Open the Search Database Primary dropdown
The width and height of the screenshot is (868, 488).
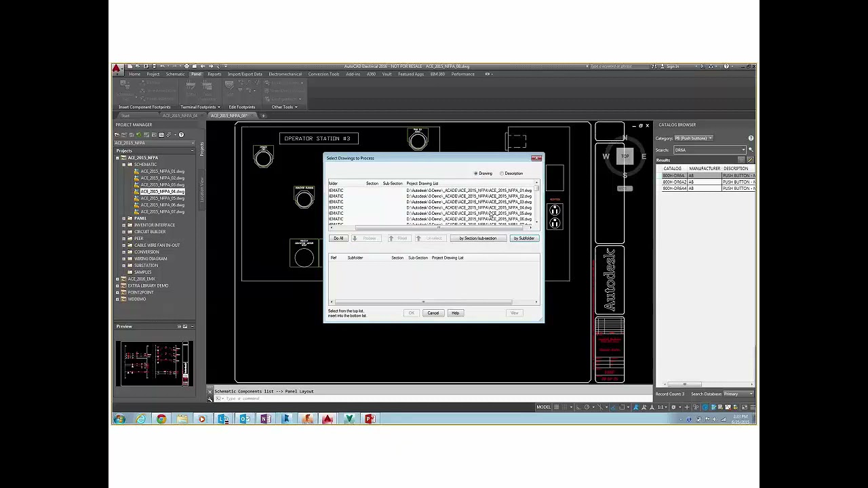[x=738, y=394]
